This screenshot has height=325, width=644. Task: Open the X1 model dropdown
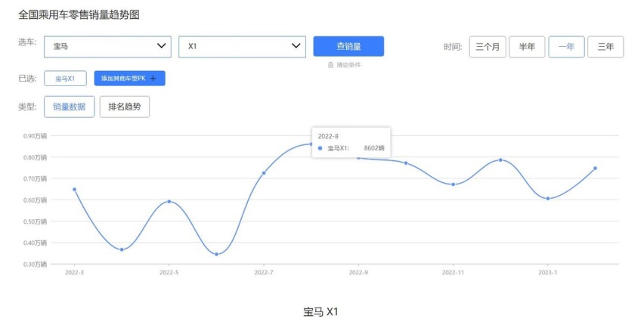(x=242, y=46)
